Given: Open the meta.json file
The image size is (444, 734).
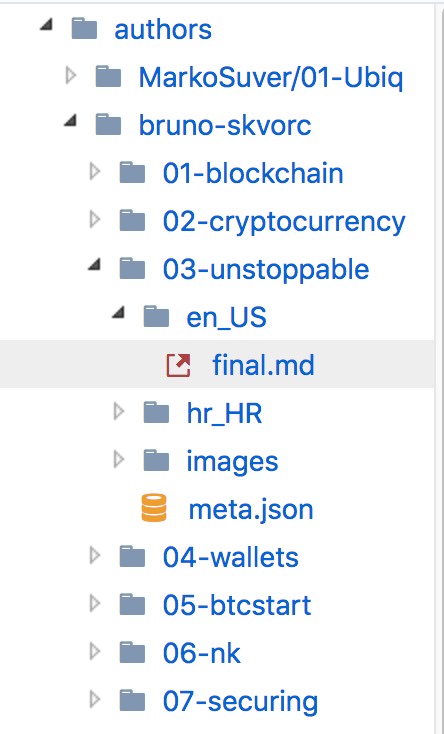Looking at the screenshot, I should [x=251, y=509].
